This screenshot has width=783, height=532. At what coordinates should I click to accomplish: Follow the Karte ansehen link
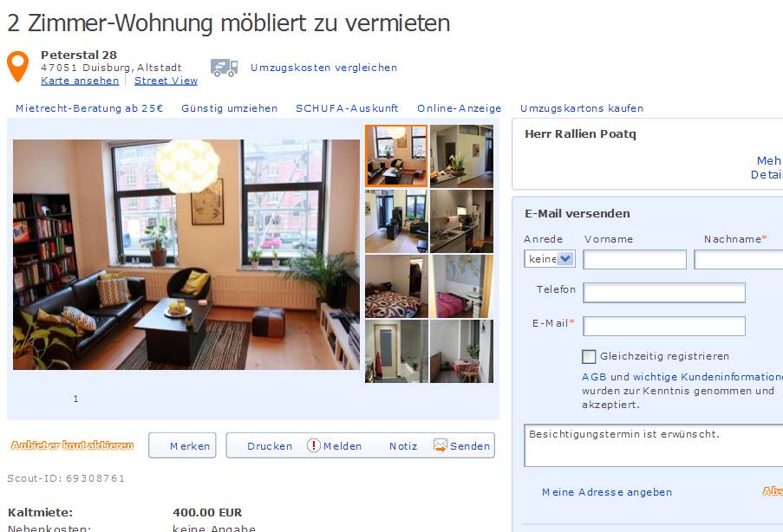(x=80, y=81)
